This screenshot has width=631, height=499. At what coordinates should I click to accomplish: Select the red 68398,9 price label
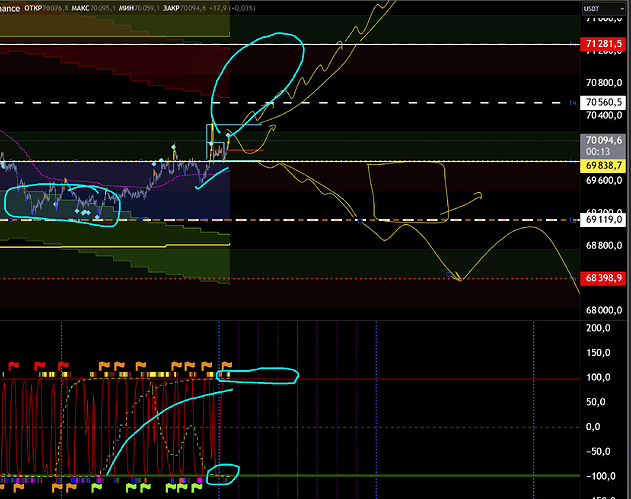click(603, 278)
